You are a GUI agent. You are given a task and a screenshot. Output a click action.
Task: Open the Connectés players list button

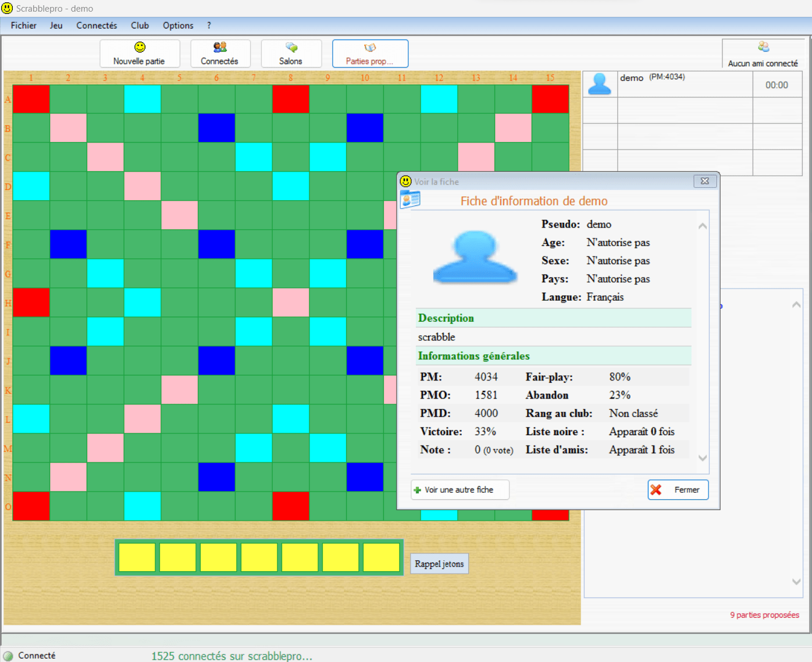coord(220,54)
